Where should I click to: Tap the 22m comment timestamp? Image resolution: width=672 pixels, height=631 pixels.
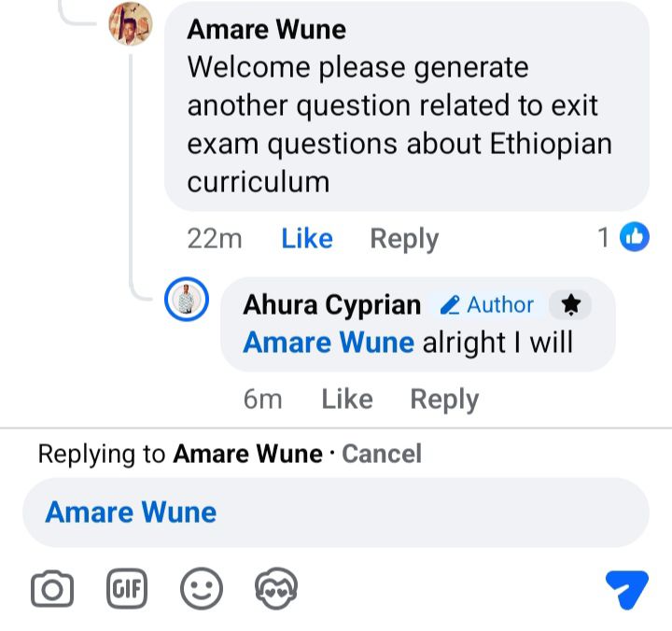[x=215, y=238]
